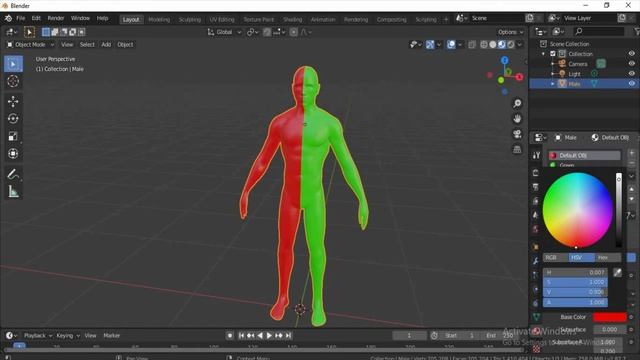Select the Measure tool
Viewport: 640px width, 360px height.
13,191
